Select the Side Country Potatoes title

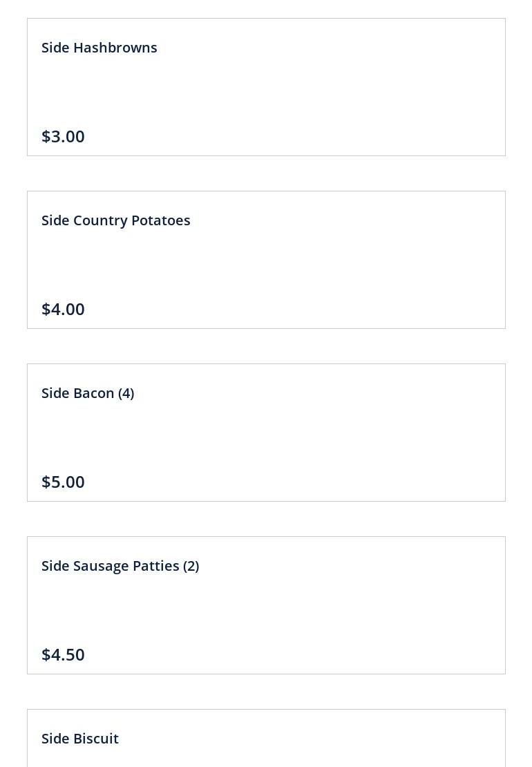tap(116, 220)
